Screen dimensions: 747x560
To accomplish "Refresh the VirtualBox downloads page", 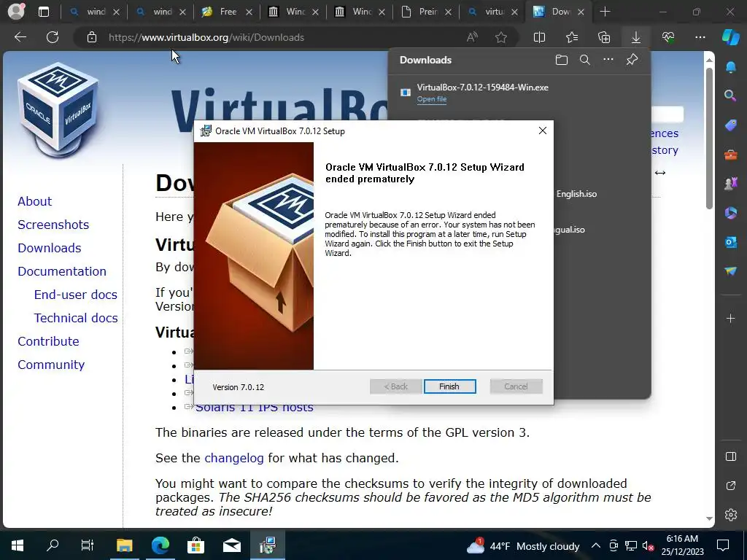I will coord(53,37).
